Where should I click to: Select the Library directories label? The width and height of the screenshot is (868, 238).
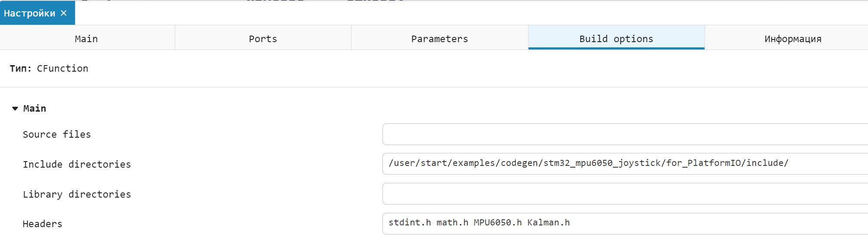click(x=77, y=195)
